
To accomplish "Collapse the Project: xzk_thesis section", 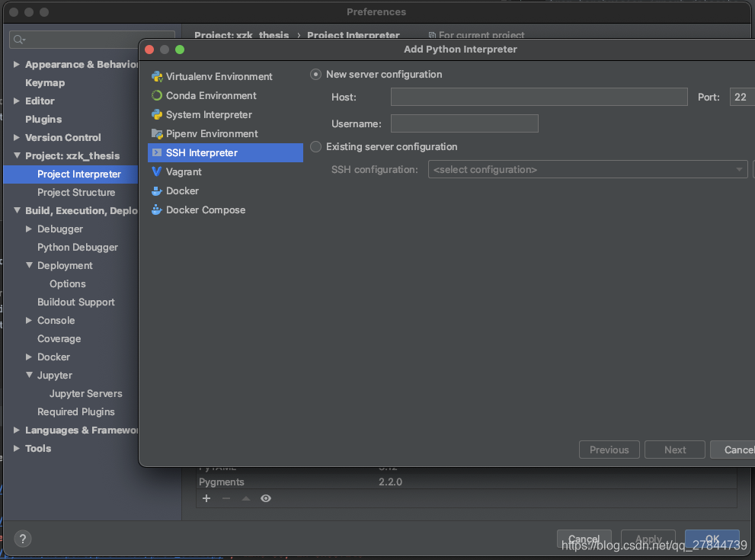I will [17, 155].
